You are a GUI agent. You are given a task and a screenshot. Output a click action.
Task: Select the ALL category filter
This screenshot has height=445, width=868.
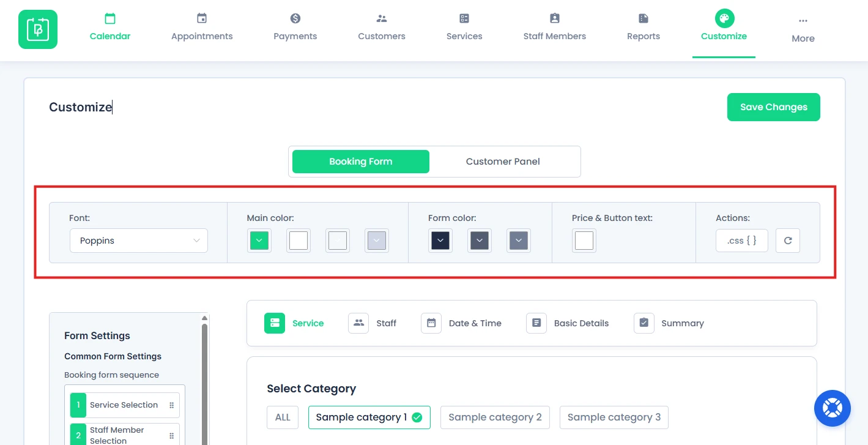(x=283, y=417)
